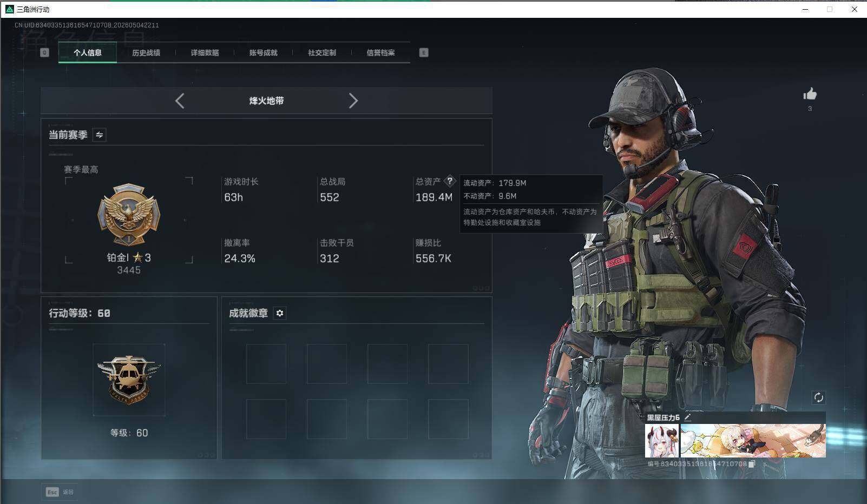Switch to the 历史战绩 tab
The width and height of the screenshot is (867, 504).
(x=146, y=52)
